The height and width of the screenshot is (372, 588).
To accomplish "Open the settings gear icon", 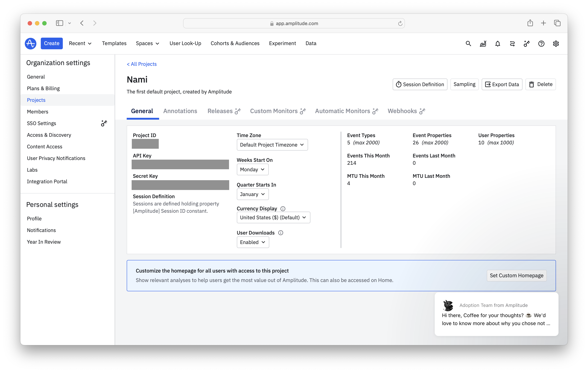I will 556,44.
